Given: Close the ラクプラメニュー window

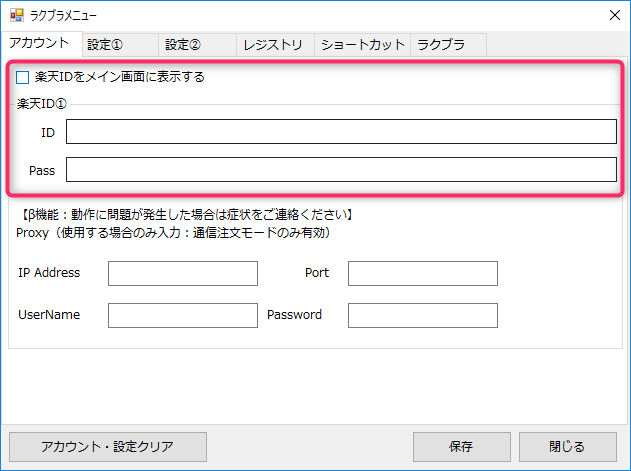Looking at the screenshot, I should (x=613, y=15).
